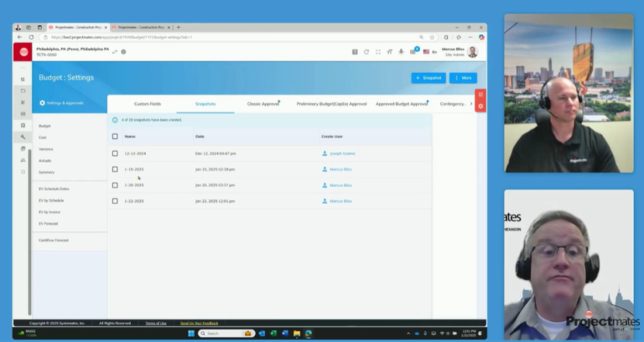Image resolution: width=644 pixels, height=342 pixels.
Task: Open the More dropdown button
Action: tap(463, 78)
